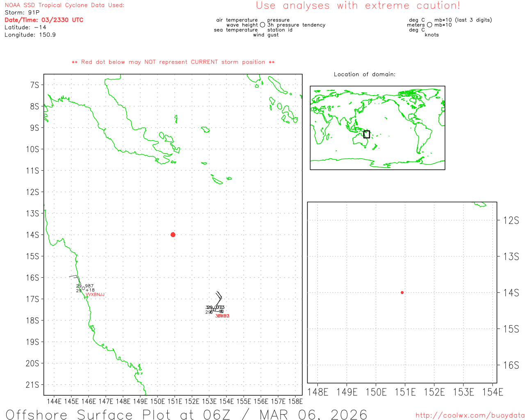
Task: Click the red storm dot in zoomed inset
Action: click(402, 292)
